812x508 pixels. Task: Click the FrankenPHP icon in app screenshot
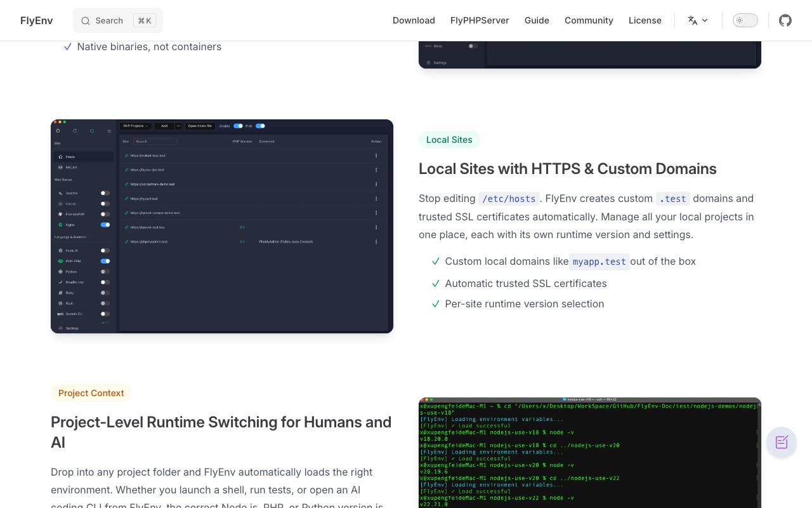click(60, 214)
